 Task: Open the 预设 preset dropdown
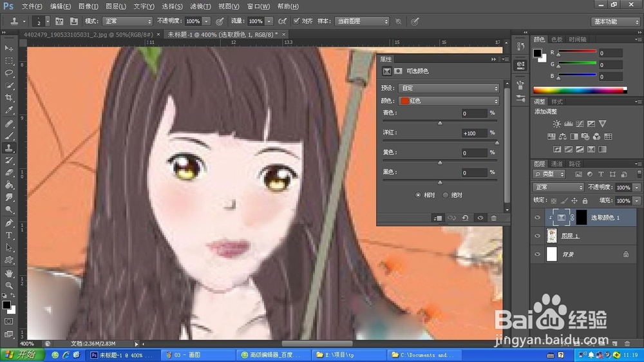coord(448,88)
